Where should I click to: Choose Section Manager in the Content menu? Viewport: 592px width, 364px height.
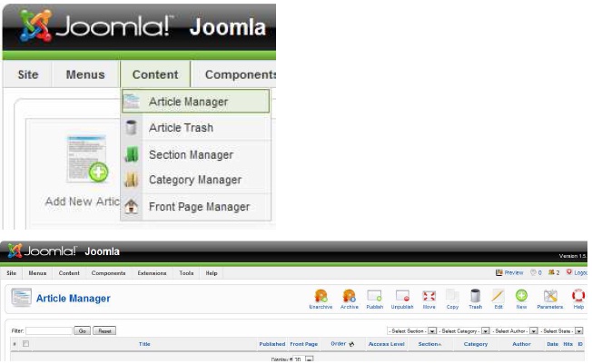(x=195, y=154)
